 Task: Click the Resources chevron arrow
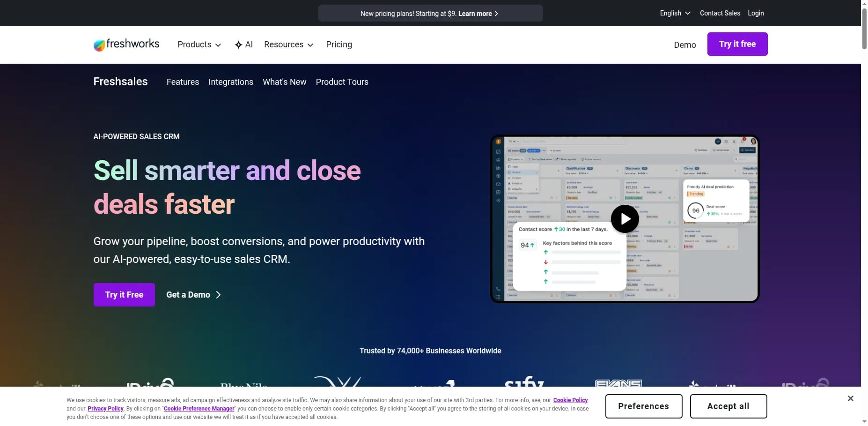point(310,45)
